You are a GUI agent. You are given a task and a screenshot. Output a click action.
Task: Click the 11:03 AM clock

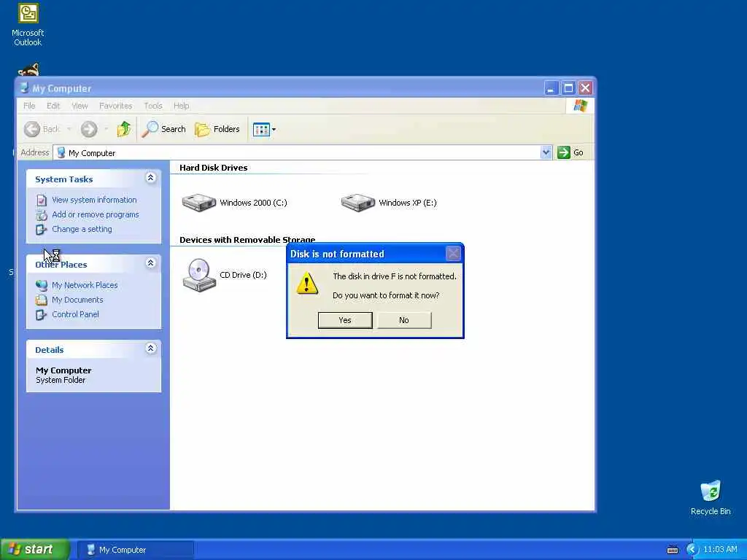click(720, 550)
